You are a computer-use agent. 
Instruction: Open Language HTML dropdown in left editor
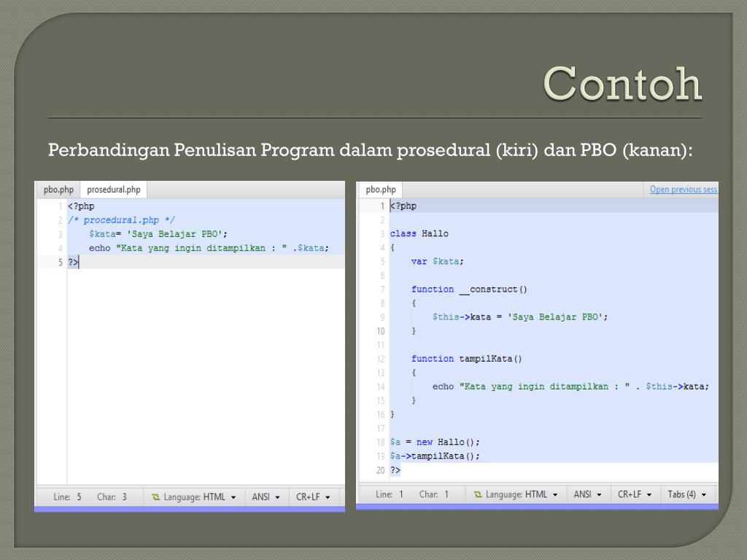pyautogui.click(x=194, y=497)
